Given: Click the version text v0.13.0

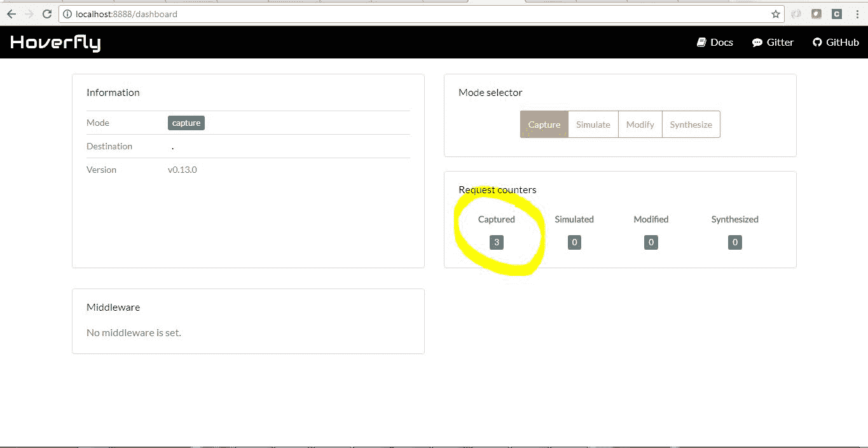Looking at the screenshot, I should tap(183, 170).
